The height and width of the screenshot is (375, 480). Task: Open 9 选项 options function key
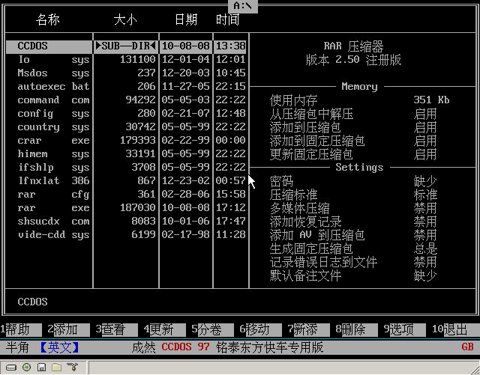coord(404,330)
